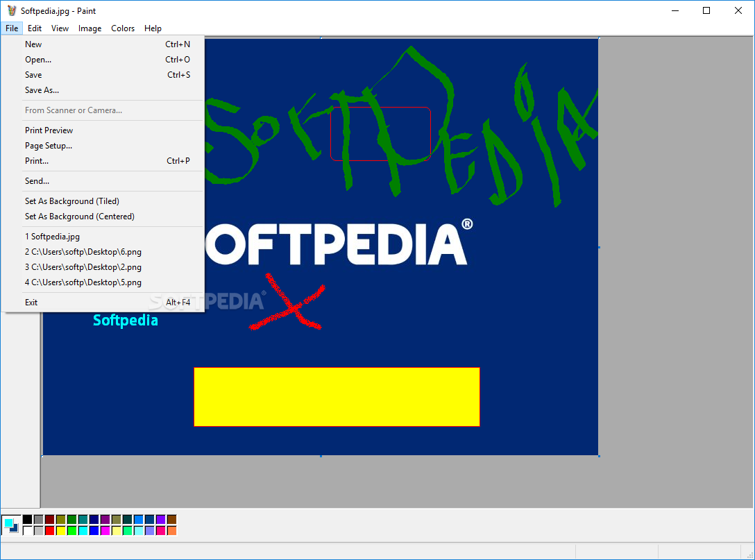Open Print Preview
Screen dimensions: 755x560
[103, 130]
